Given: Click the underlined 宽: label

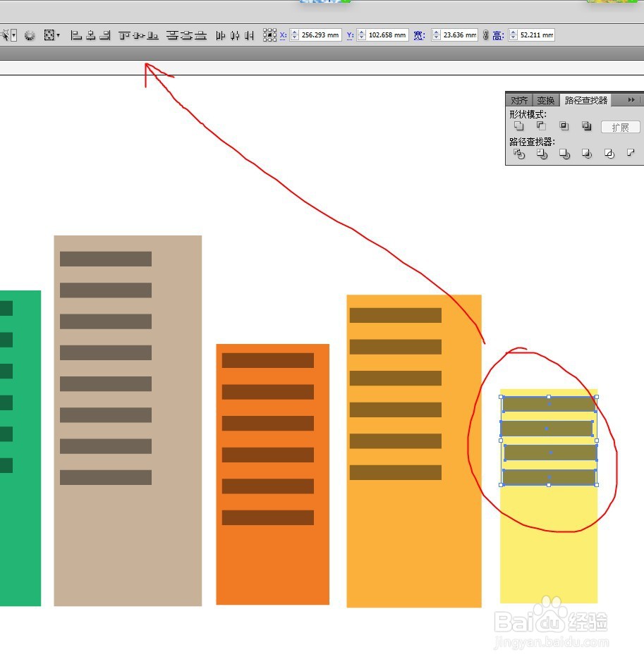Looking at the screenshot, I should tap(419, 35).
